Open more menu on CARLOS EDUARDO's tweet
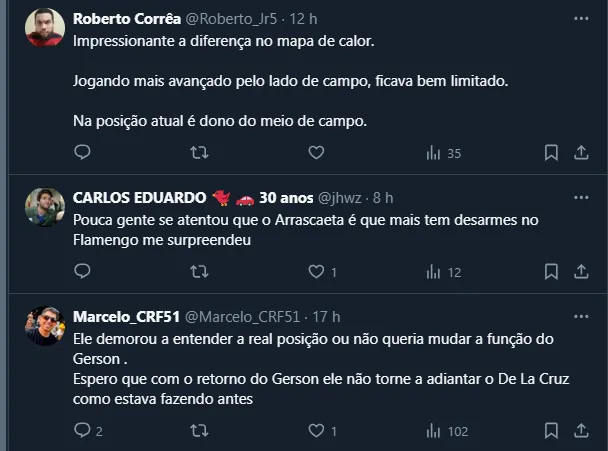The height and width of the screenshot is (451, 608). click(581, 195)
